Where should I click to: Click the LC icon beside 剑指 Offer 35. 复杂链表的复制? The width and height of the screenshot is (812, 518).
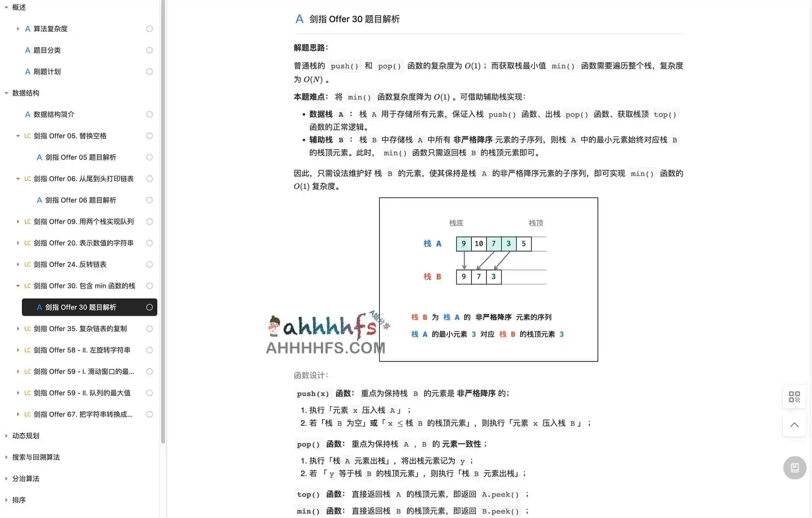pos(27,329)
